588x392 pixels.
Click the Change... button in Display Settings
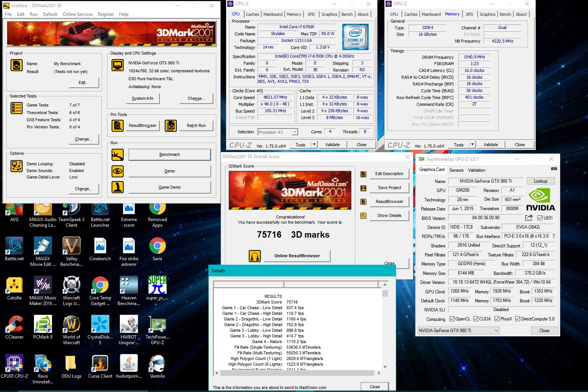point(196,99)
